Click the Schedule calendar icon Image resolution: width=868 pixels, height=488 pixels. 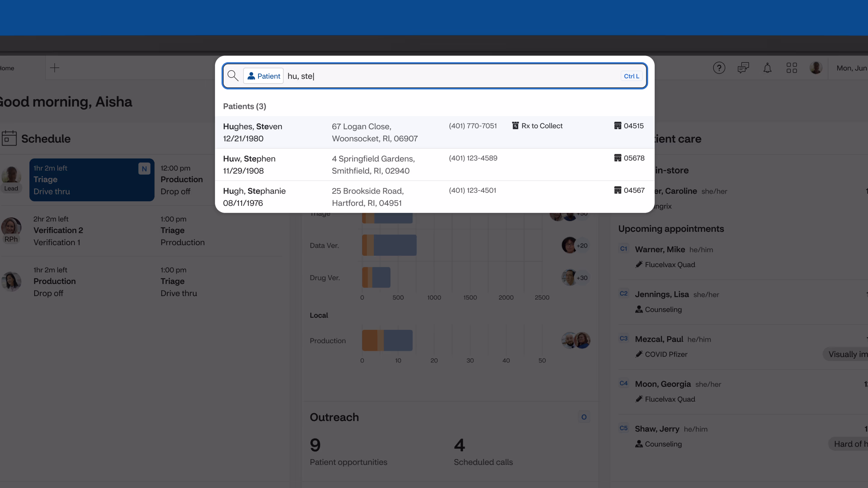tap(9, 138)
